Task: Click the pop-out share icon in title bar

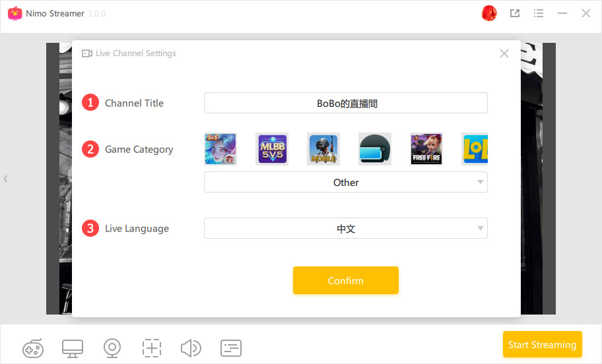Action: click(515, 13)
